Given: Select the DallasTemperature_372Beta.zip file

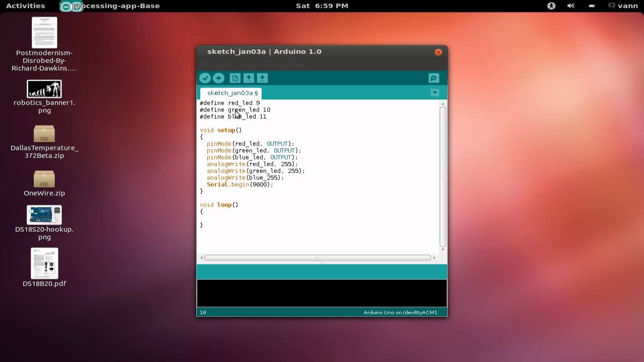Looking at the screenshot, I should point(44,142).
